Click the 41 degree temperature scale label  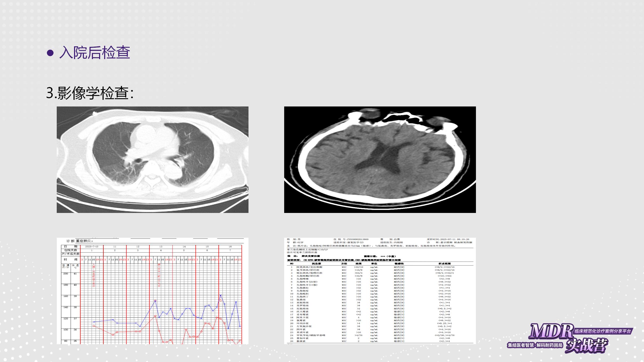(75, 274)
